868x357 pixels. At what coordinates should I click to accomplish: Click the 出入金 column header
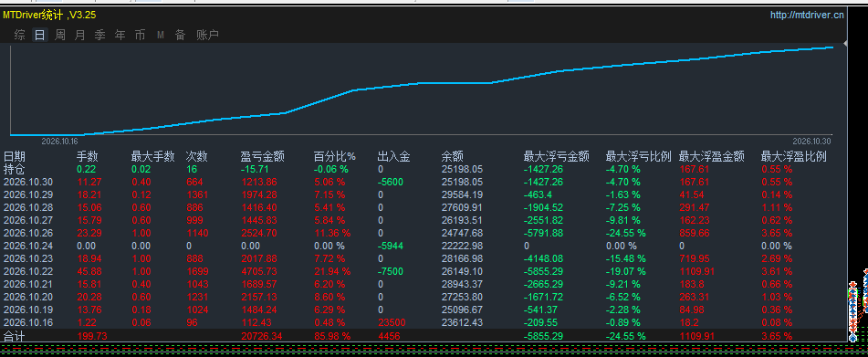393,157
